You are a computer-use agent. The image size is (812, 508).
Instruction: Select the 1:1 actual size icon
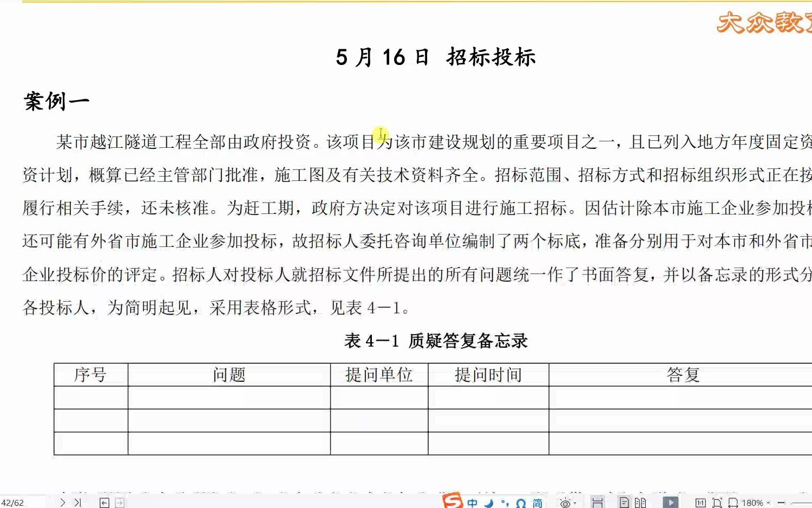[701, 502]
